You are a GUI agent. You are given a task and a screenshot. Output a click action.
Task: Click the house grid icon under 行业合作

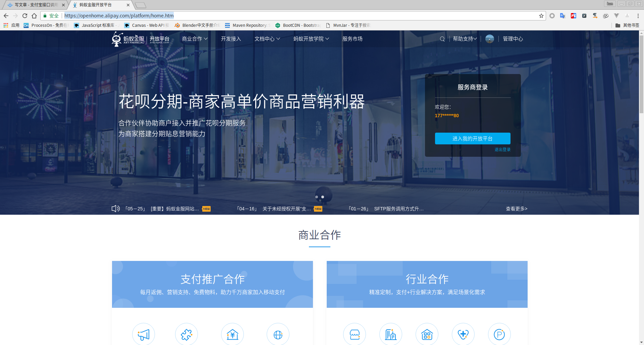point(427,334)
